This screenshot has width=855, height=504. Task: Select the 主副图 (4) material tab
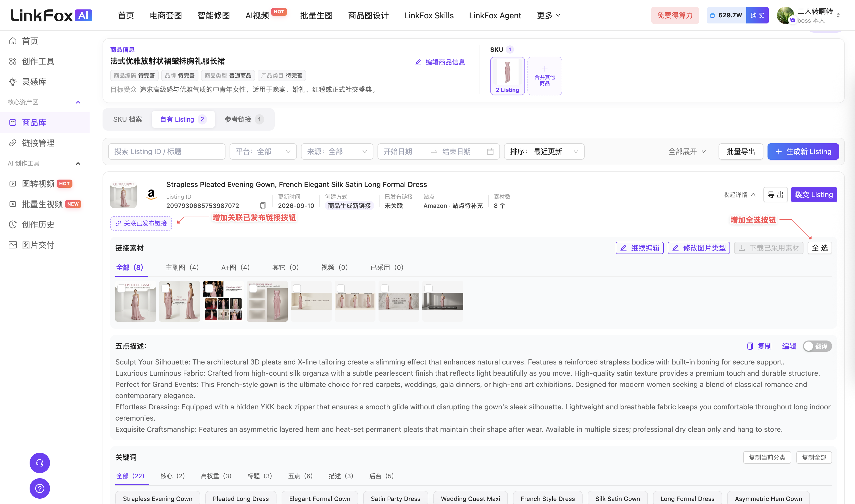[182, 267]
